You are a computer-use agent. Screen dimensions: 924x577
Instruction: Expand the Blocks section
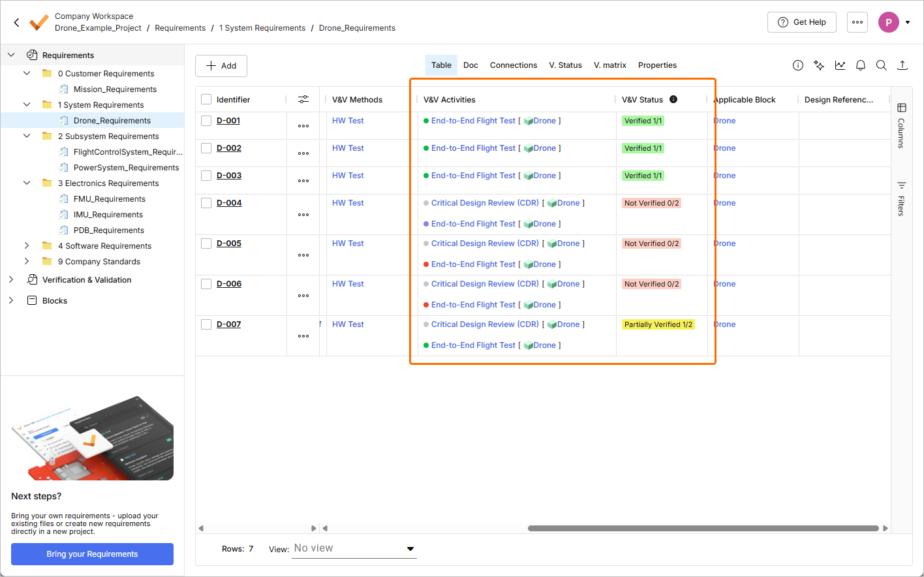tap(11, 300)
